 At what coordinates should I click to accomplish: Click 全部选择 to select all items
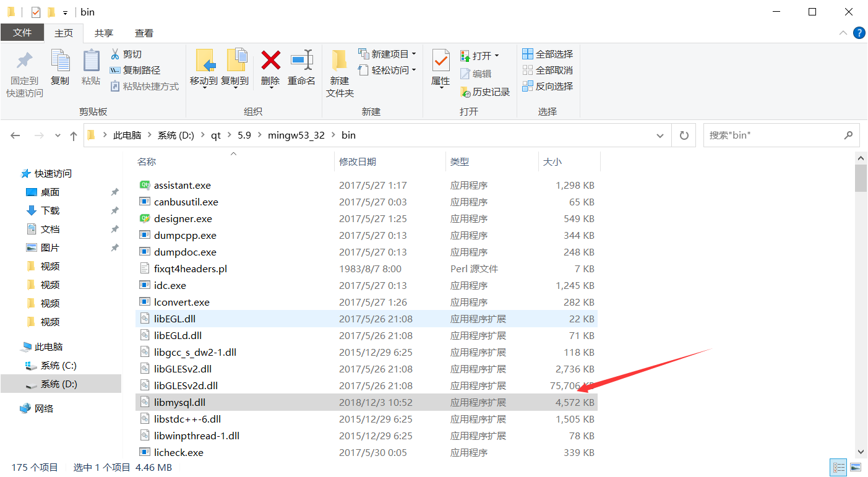click(x=548, y=54)
